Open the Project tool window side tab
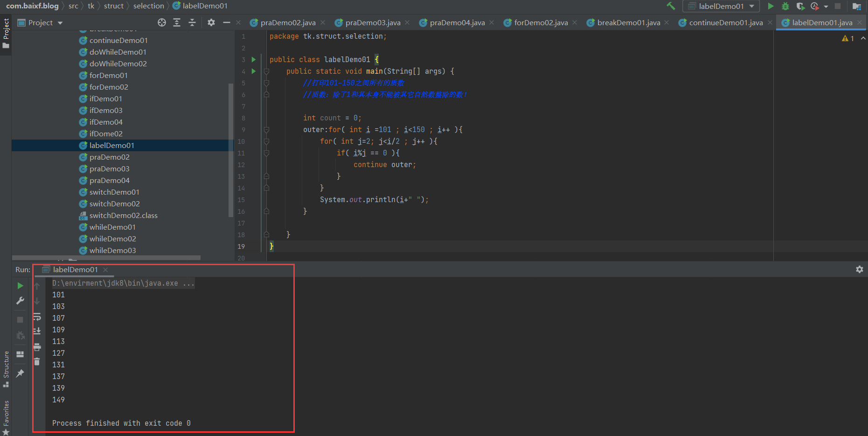 (x=6, y=34)
